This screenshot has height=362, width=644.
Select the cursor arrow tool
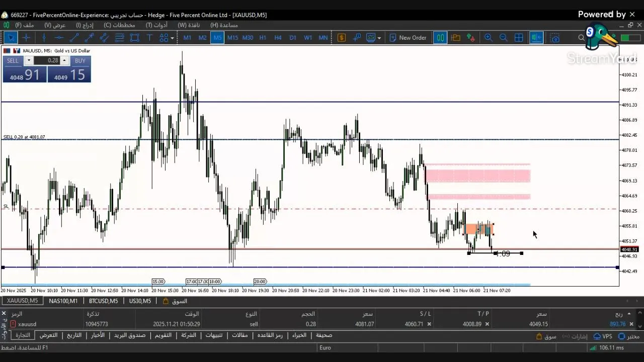tap(11, 38)
